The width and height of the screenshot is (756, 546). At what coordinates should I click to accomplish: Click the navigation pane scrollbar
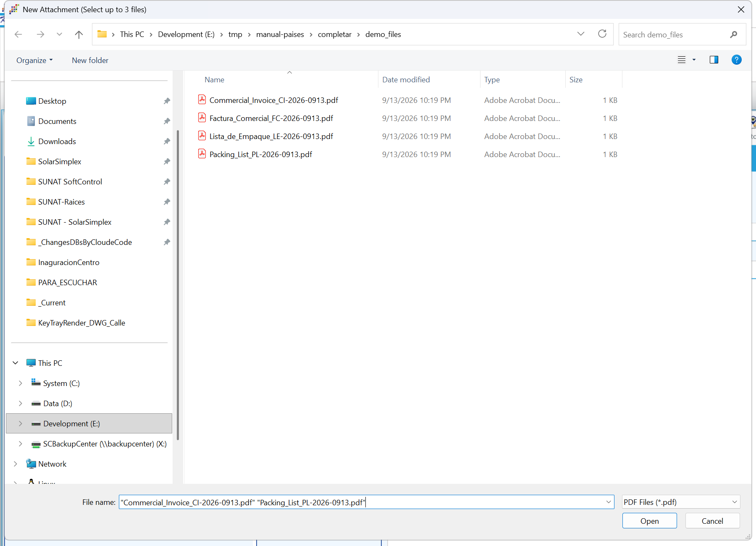click(x=178, y=286)
